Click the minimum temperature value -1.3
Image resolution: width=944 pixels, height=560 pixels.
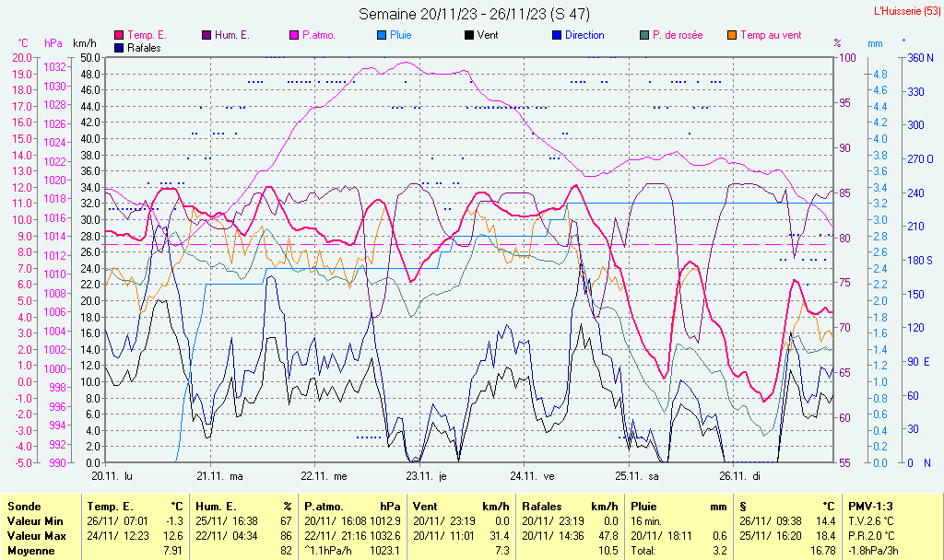[x=174, y=521]
